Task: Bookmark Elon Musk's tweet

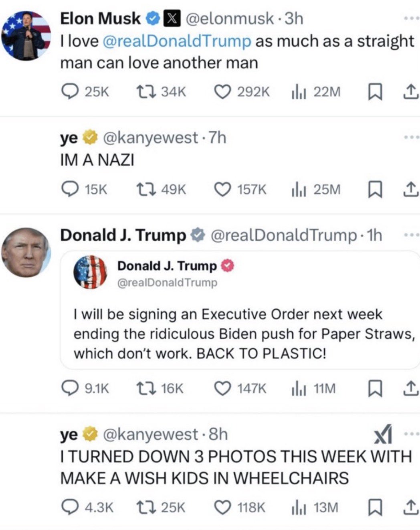Action: 374,93
